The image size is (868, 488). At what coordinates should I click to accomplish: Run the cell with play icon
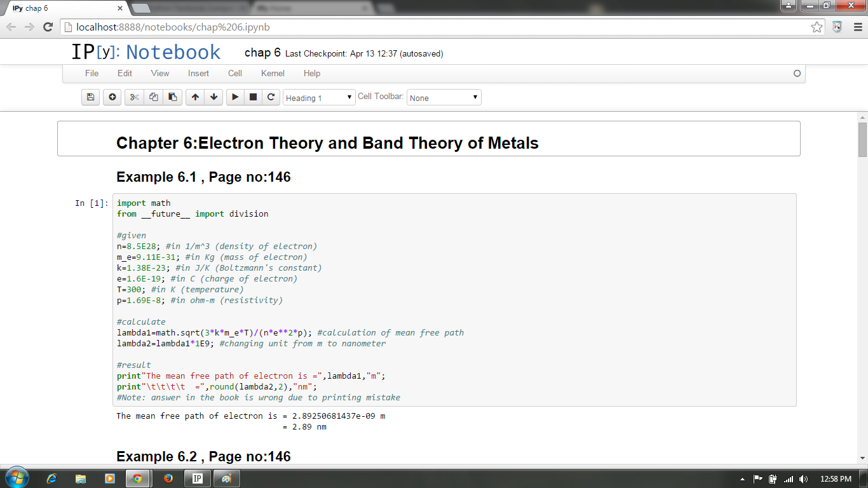tap(235, 97)
